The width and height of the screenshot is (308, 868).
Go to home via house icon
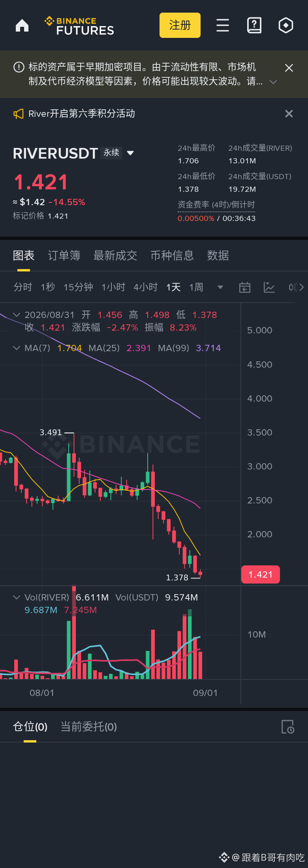[x=22, y=25]
